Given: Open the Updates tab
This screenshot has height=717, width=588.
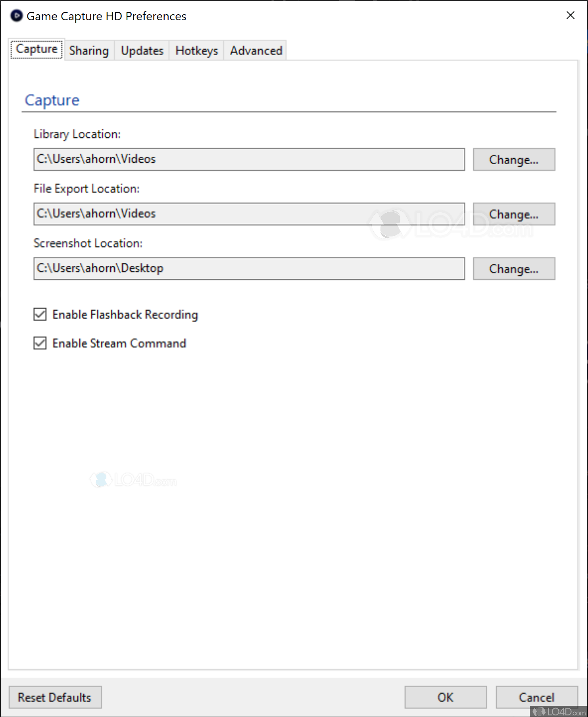Looking at the screenshot, I should pos(142,50).
